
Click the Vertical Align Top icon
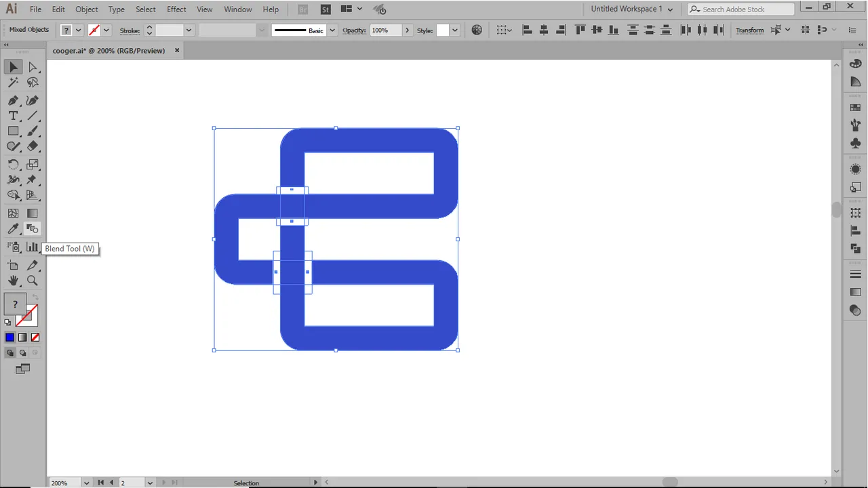coord(580,30)
